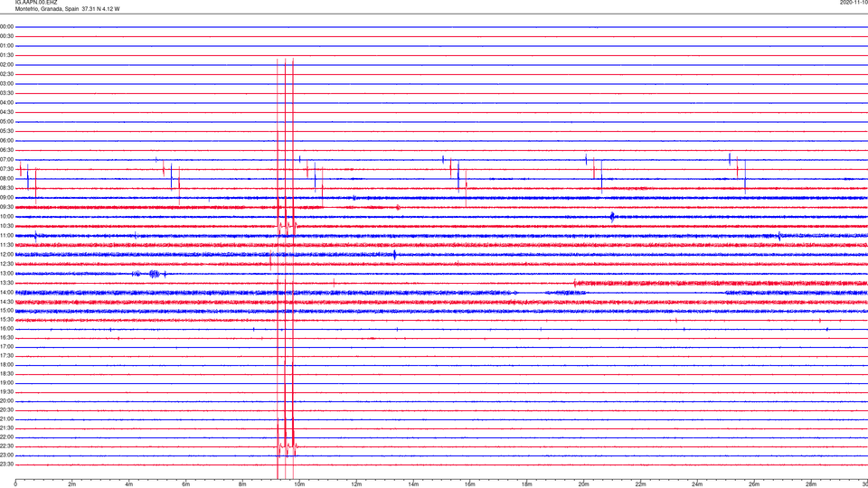Select the 17:00 time label
The width and height of the screenshot is (868, 488).
coord(7,347)
